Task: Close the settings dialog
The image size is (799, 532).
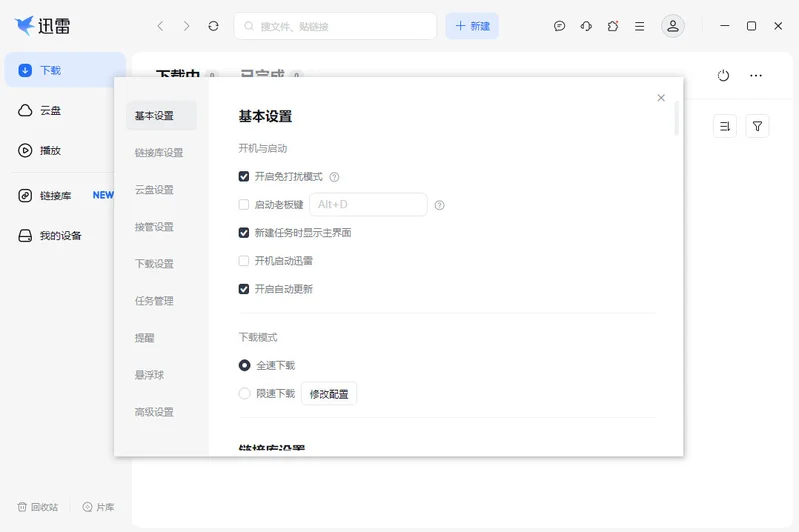Action: point(661,97)
